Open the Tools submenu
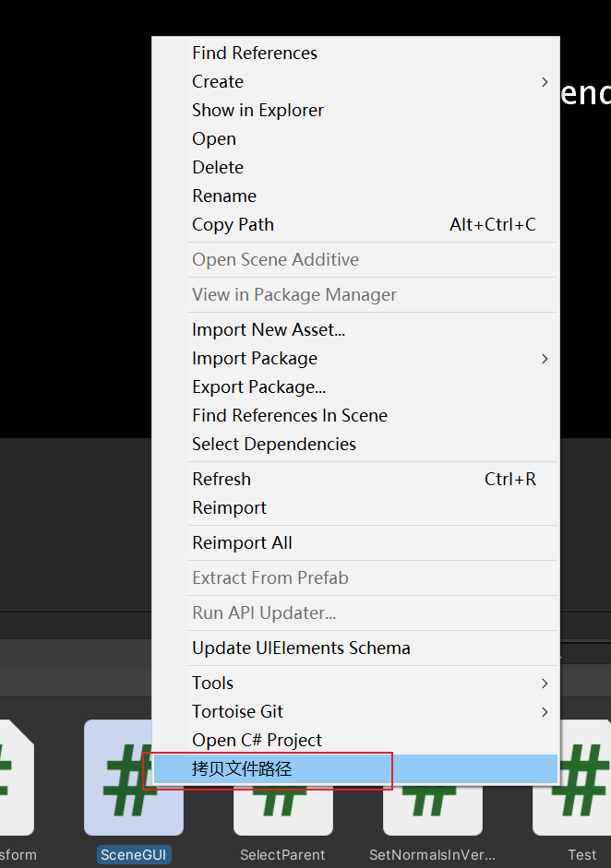Image resolution: width=611 pixels, height=868 pixels. pyautogui.click(x=545, y=684)
